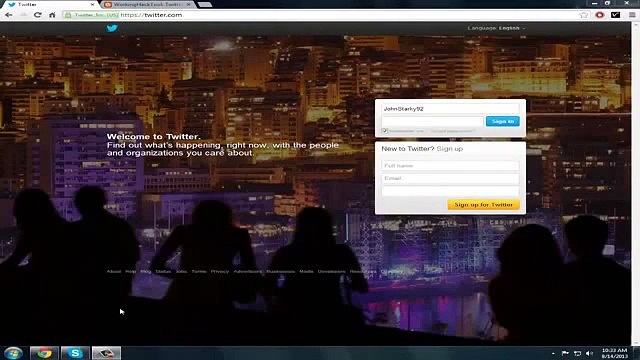Screen dimensions: 640x360
Task: Open the Status footer link
Action: click(x=163, y=271)
